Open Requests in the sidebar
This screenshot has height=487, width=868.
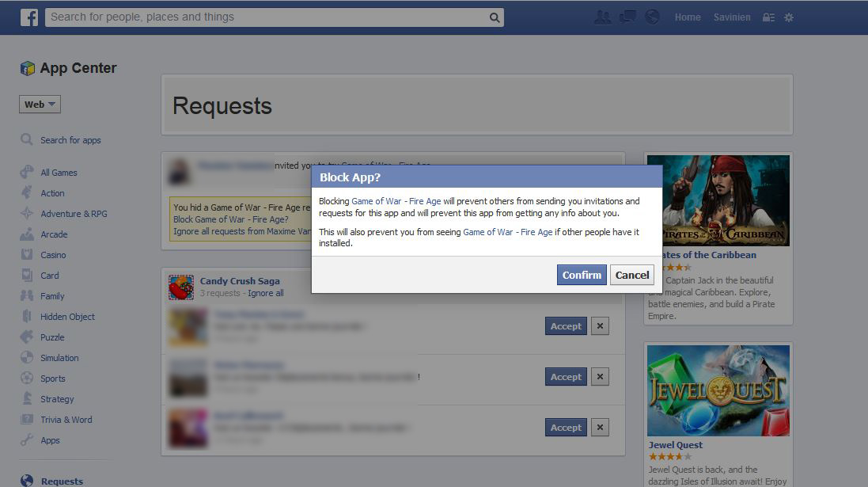click(x=62, y=481)
